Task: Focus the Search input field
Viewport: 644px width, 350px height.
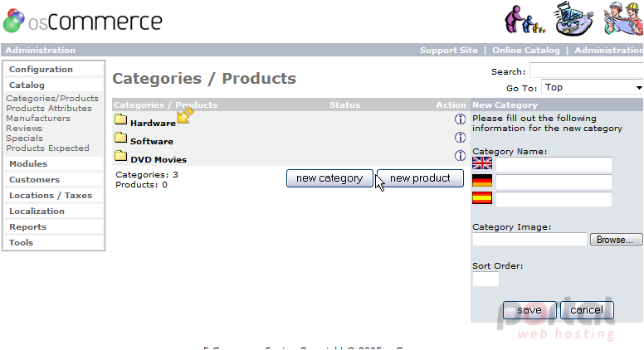Action: pyautogui.click(x=587, y=70)
